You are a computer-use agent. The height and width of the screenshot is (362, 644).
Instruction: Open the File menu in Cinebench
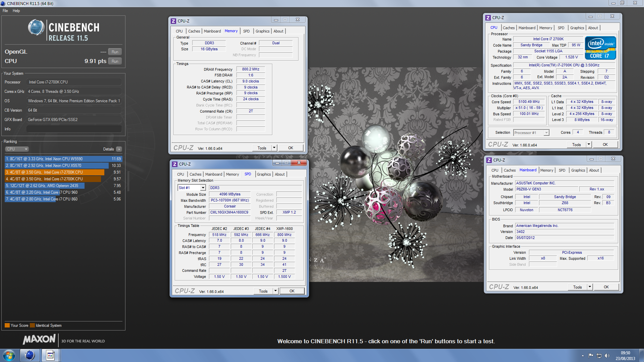5,11
